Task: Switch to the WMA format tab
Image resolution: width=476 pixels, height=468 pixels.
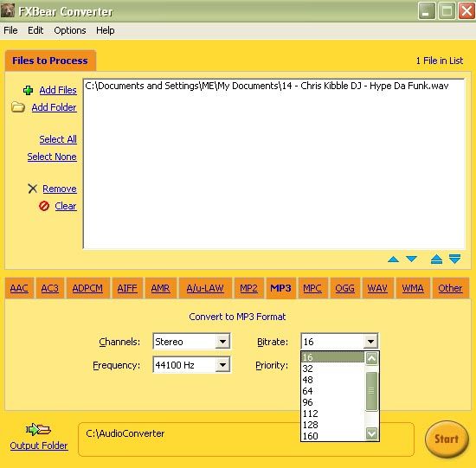Action: click(413, 288)
